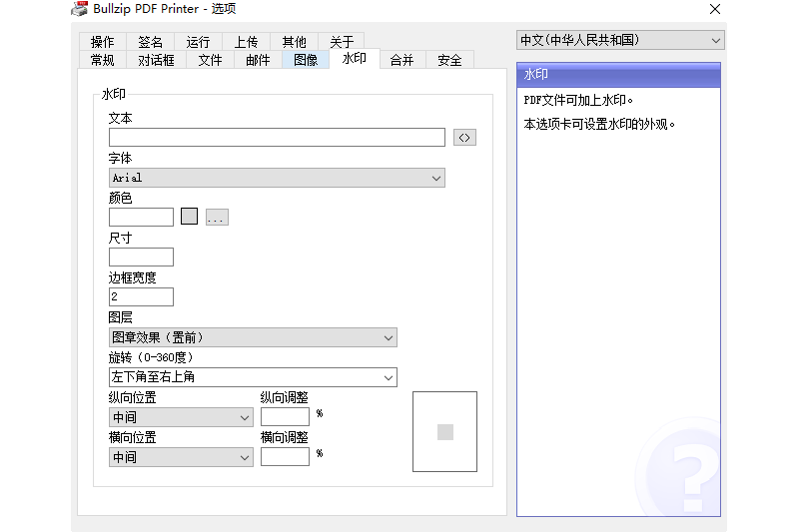Viewport: 799px width, 532px height.
Task: Click the 尺寸 size input field
Action: [x=141, y=258]
